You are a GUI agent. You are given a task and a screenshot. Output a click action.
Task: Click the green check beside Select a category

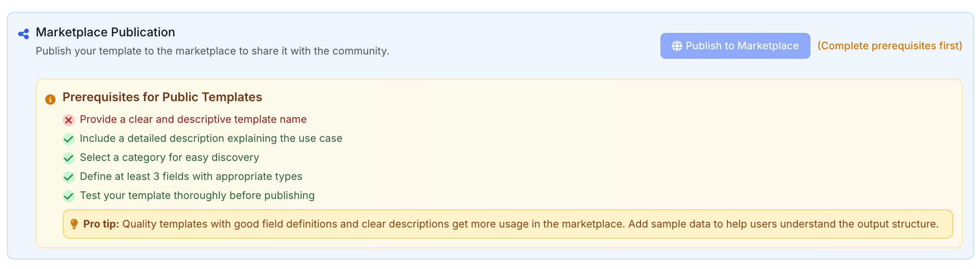[x=68, y=158]
